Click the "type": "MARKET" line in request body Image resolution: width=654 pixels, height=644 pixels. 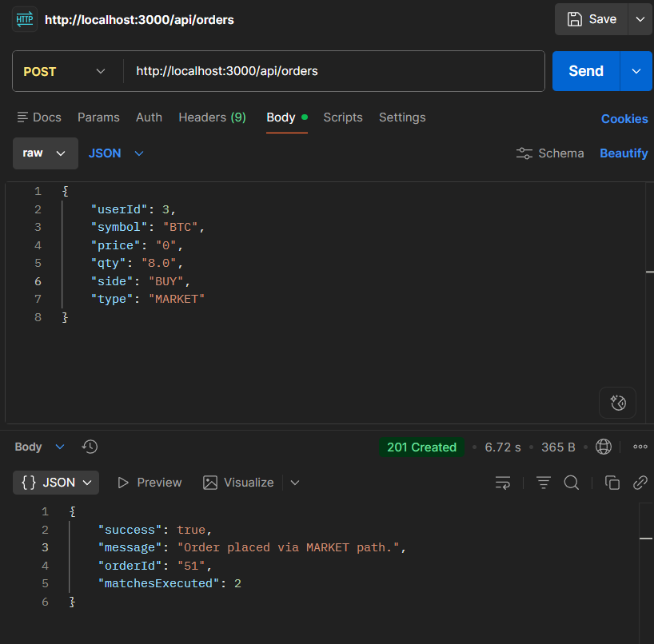pyautogui.click(x=148, y=300)
